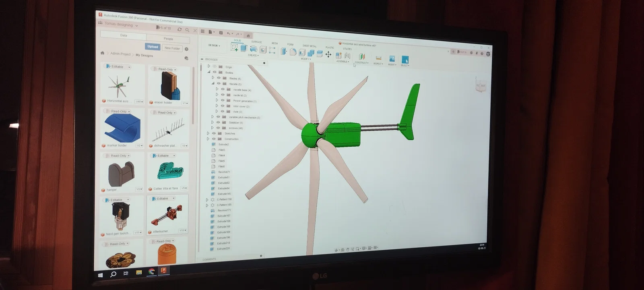This screenshot has width=644, height=290.
Task: Select the Move/Copy arrows tool
Action: (328, 54)
